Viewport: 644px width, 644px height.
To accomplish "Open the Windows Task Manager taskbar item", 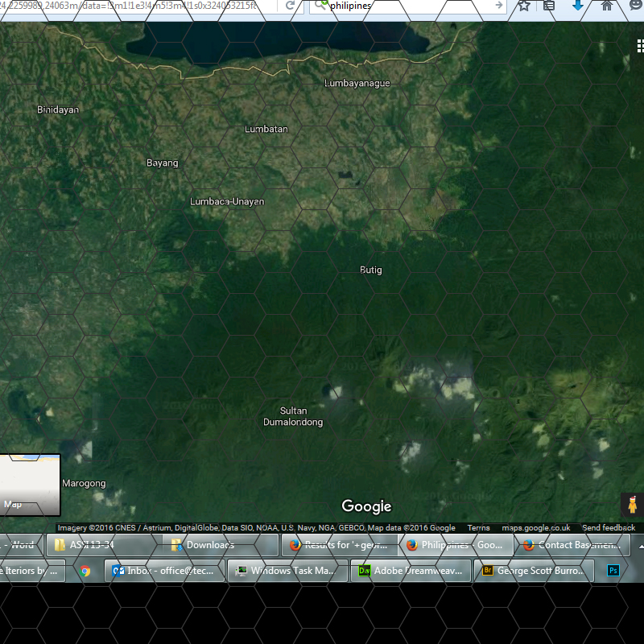I will pos(287,571).
